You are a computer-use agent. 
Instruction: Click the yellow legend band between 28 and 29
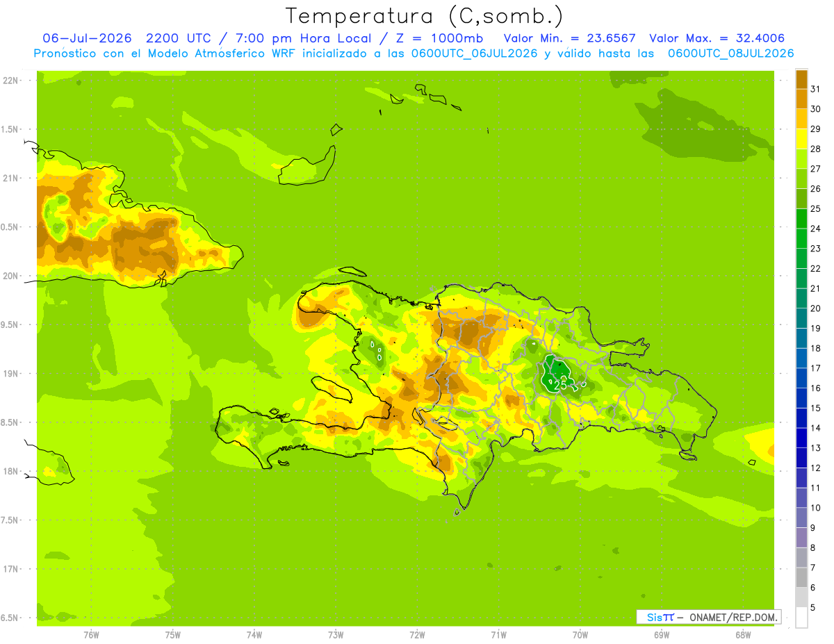tap(801, 139)
